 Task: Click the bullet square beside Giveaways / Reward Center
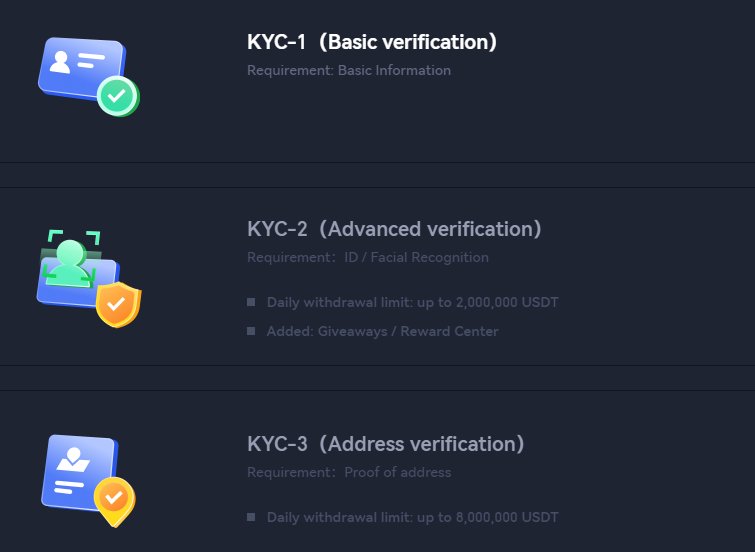click(251, 331)
